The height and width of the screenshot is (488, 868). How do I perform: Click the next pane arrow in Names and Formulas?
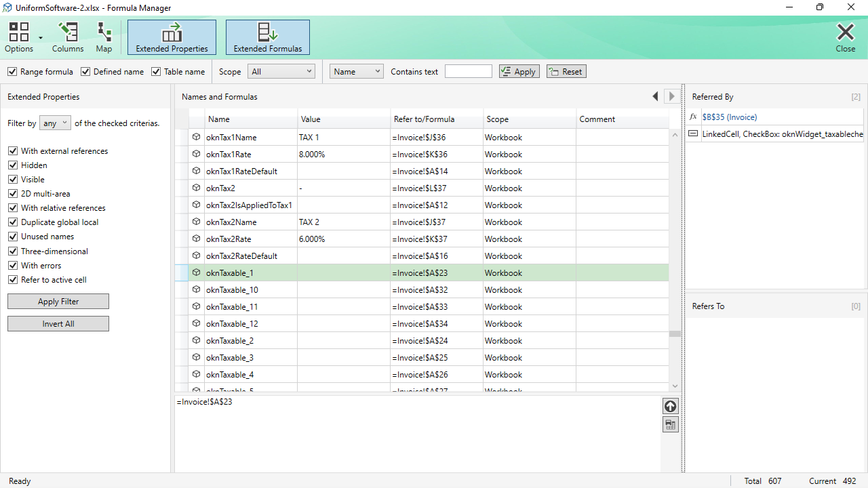pyautogui.click(x=671, y=96)
